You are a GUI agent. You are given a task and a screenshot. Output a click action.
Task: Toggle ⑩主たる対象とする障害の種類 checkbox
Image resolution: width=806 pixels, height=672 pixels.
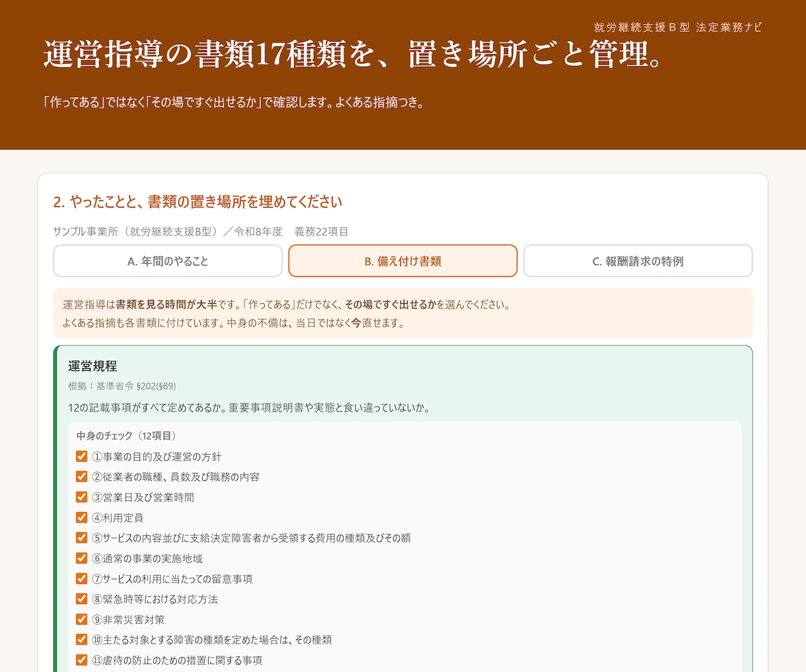coord(82,640)
